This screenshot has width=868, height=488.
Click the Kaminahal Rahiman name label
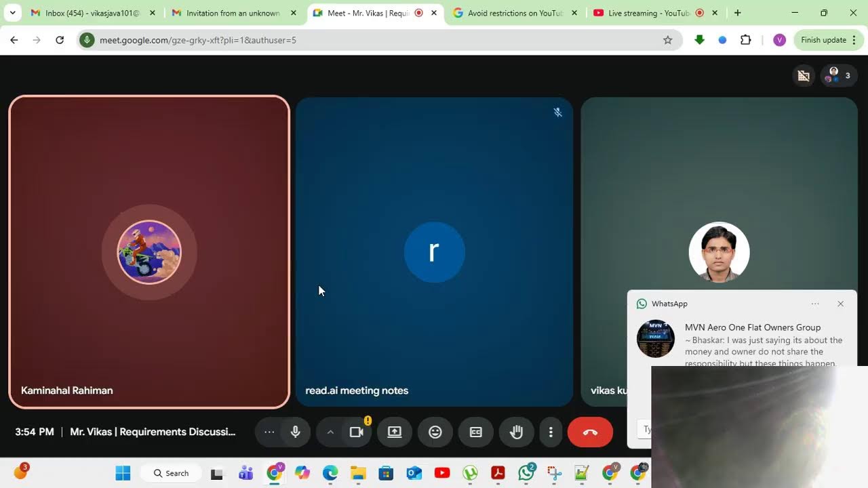click(x=67, y=390)
